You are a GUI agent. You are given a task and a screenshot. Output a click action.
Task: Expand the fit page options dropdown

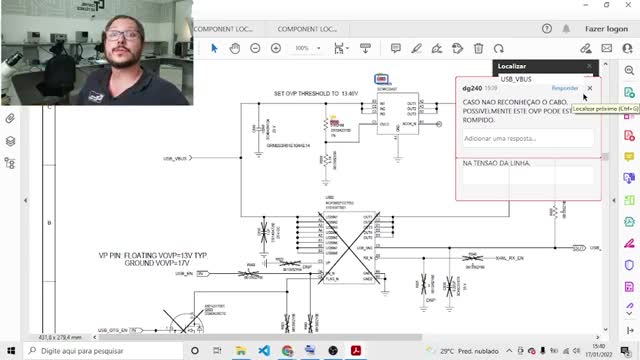coord(347,49)
